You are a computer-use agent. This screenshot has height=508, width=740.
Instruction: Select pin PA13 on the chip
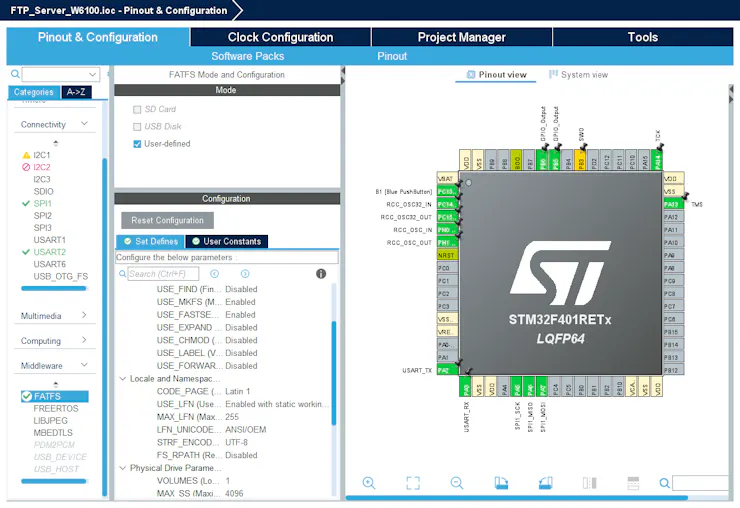[673, 204]
